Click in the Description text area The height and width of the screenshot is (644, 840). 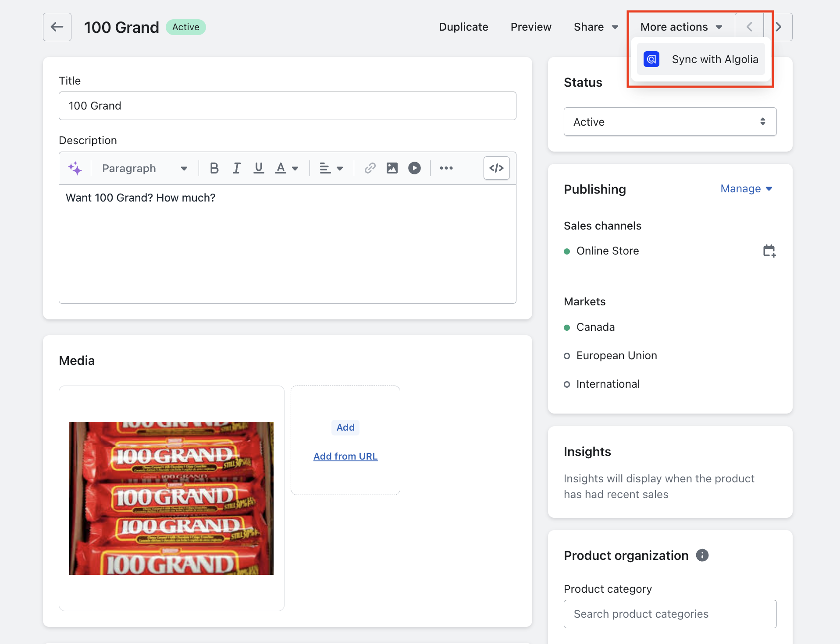(x=288, y=244)
